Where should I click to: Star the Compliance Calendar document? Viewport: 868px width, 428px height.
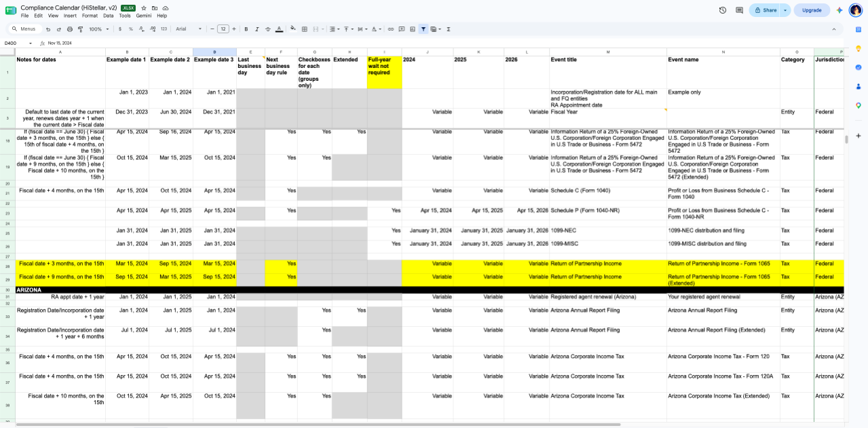pos(144,8)
